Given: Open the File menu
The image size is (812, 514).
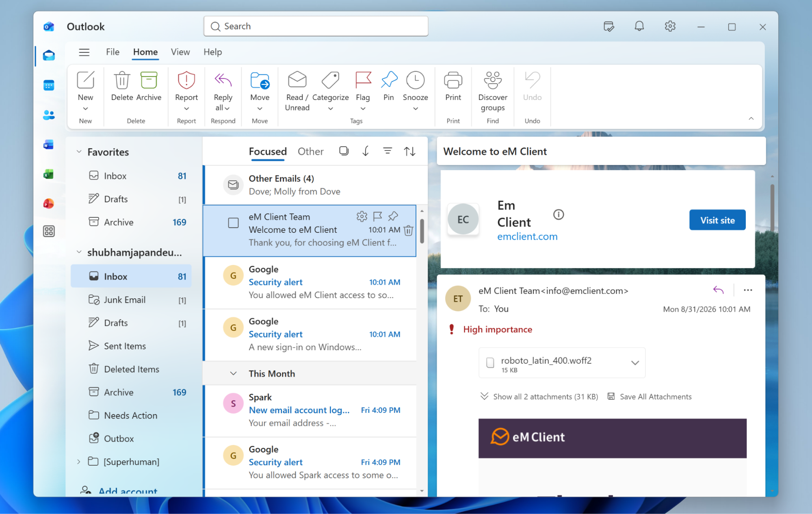Looking at the screenshot, I should click(x=113, y=52).
